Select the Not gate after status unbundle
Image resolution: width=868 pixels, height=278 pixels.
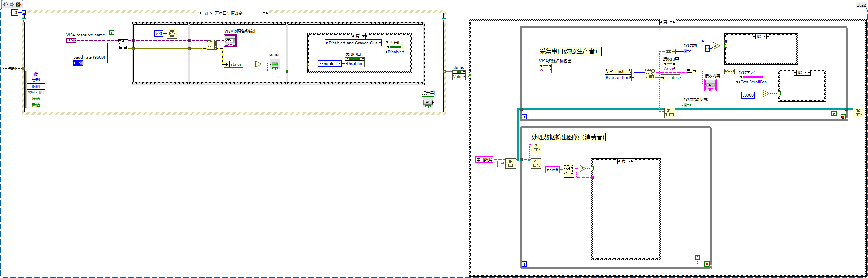tap(258, 64)
